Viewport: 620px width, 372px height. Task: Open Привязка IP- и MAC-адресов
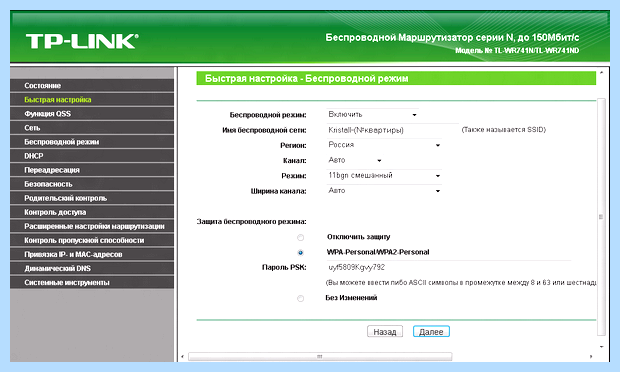(x=92, y=254)
